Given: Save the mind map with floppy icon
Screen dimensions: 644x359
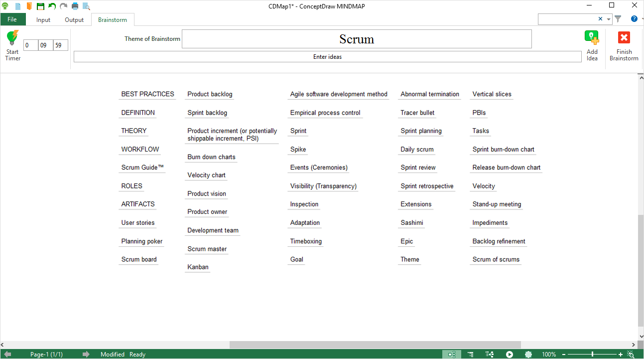Looking at the screenshot, I should [40, 6].
